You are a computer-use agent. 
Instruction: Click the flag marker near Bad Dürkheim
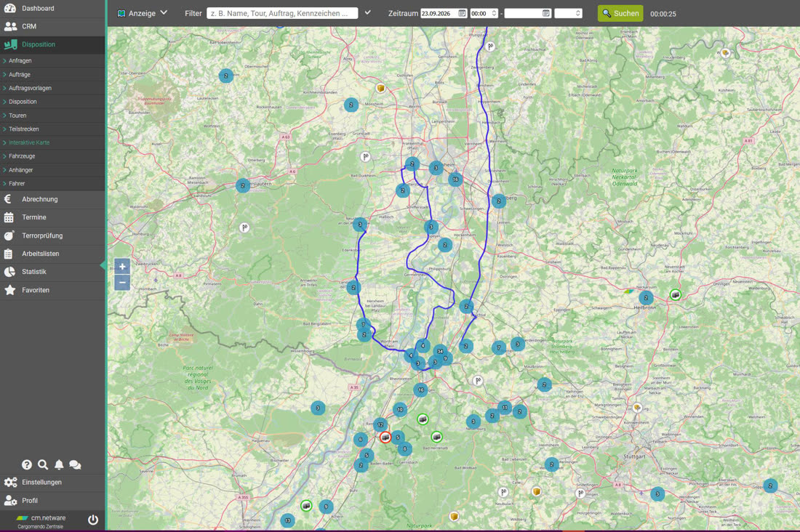pyautogui.click(x=365, y=156)
